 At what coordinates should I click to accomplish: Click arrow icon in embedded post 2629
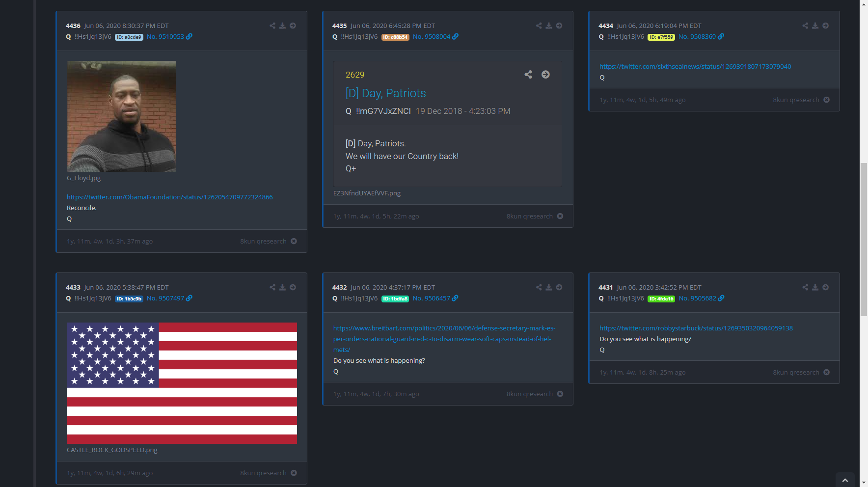click(545, 75)
